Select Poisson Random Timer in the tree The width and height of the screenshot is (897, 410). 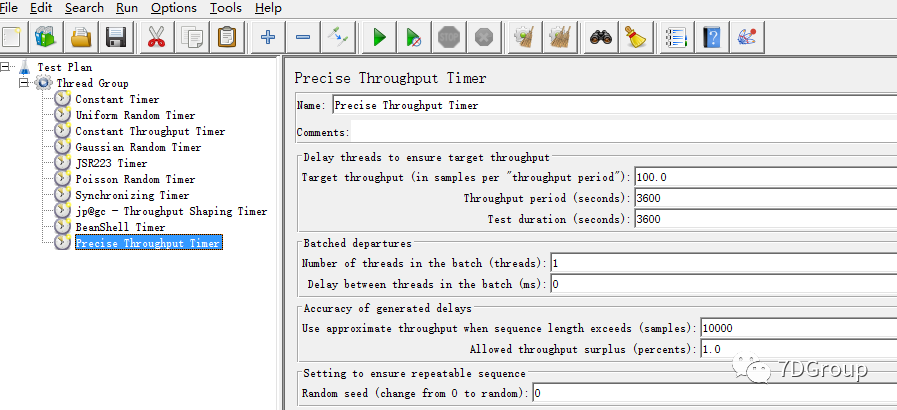click(x=135, y=180)
